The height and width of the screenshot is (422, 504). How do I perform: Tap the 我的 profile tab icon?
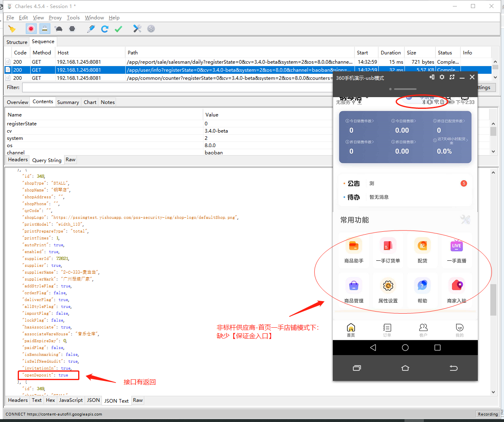[x=460, y=328]
